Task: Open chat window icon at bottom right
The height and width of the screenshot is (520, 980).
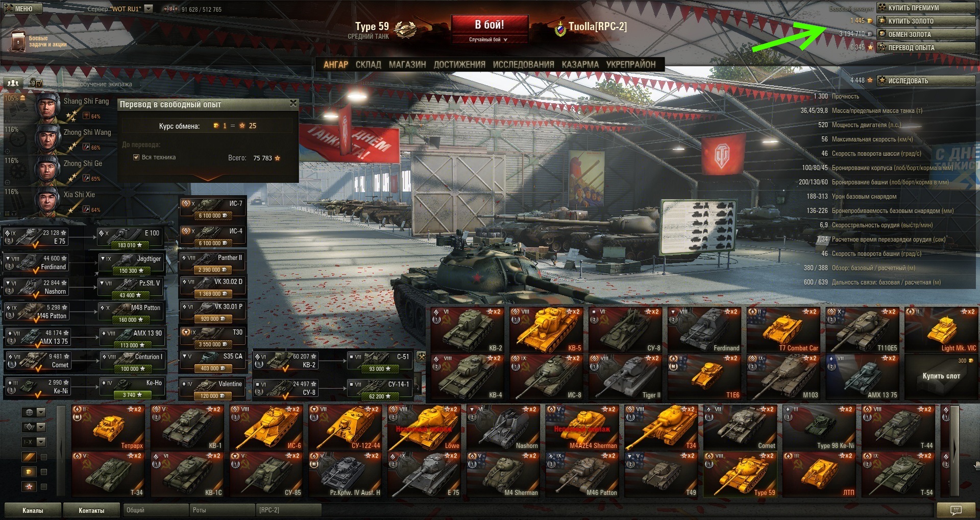Action: click(955, 510)
